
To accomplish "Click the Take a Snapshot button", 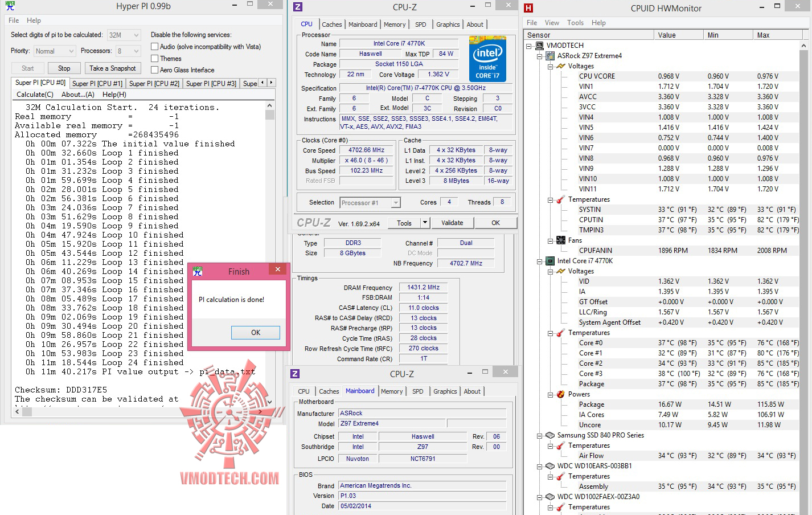I will 113,68.
